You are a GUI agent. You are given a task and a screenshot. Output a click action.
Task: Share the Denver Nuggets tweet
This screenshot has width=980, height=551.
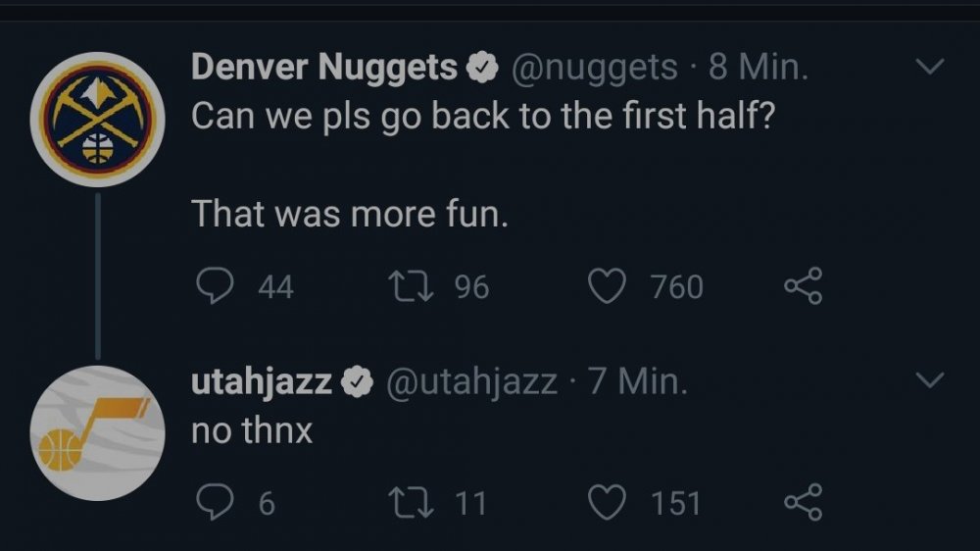pyautogui.click(x=804, y=286)
